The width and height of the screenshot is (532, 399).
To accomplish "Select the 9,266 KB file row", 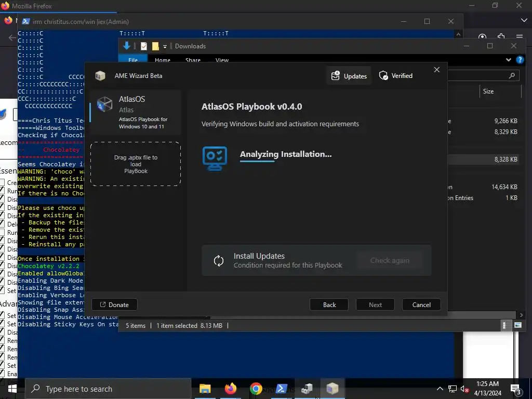I will tap(483, 121).
